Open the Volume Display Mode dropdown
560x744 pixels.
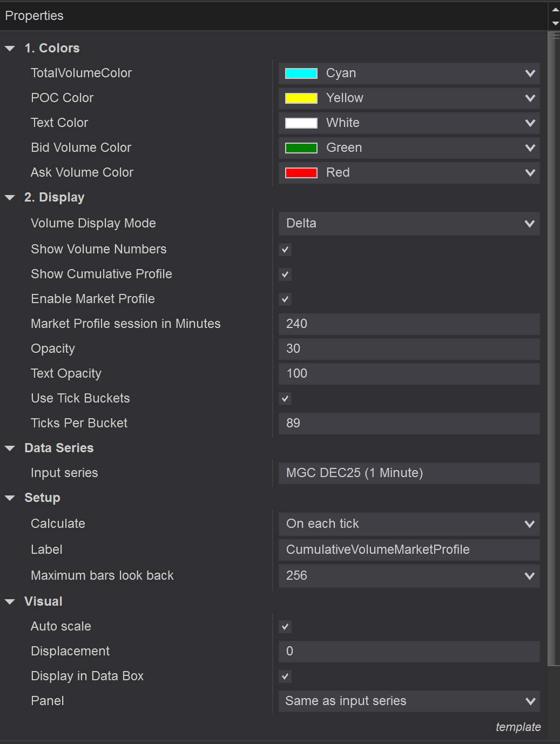point(409,224)
